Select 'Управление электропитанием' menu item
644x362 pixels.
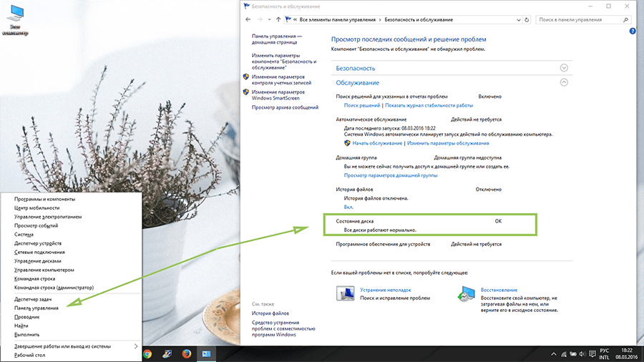pos(72,217)
